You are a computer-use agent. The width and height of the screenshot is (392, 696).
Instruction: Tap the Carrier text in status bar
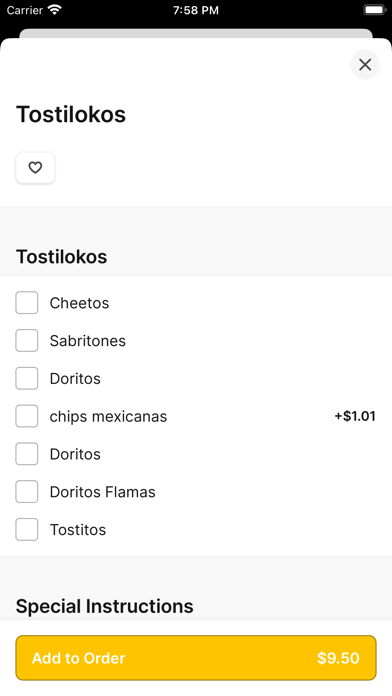(x=24, y=10)
